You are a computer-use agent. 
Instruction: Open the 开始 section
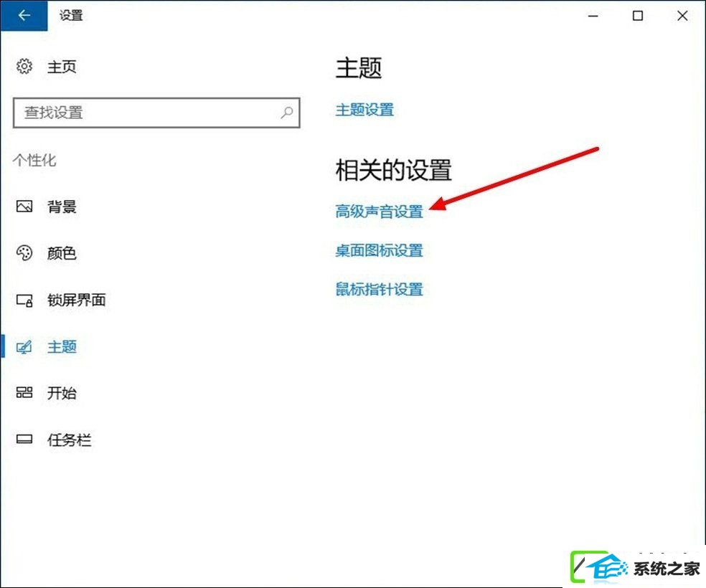62,393
